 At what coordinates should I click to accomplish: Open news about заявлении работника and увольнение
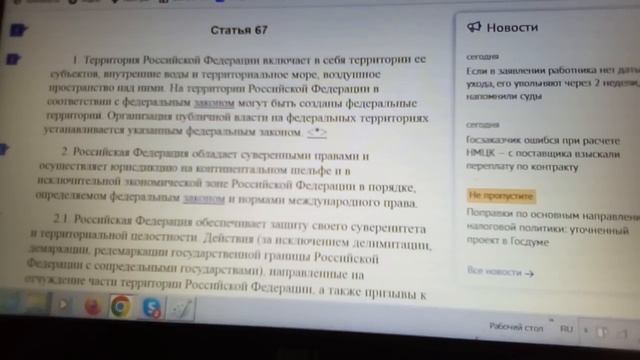pyautogui.click(x=553, y=83)
